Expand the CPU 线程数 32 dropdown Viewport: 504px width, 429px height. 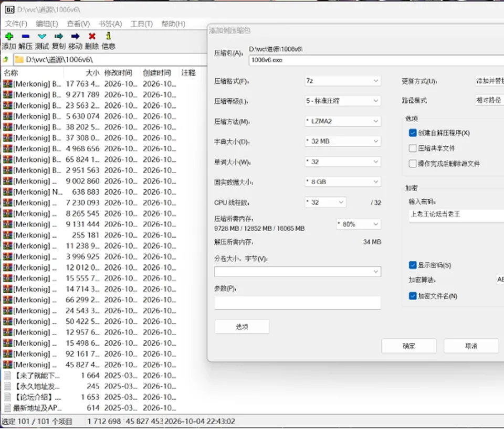[325, 202]
